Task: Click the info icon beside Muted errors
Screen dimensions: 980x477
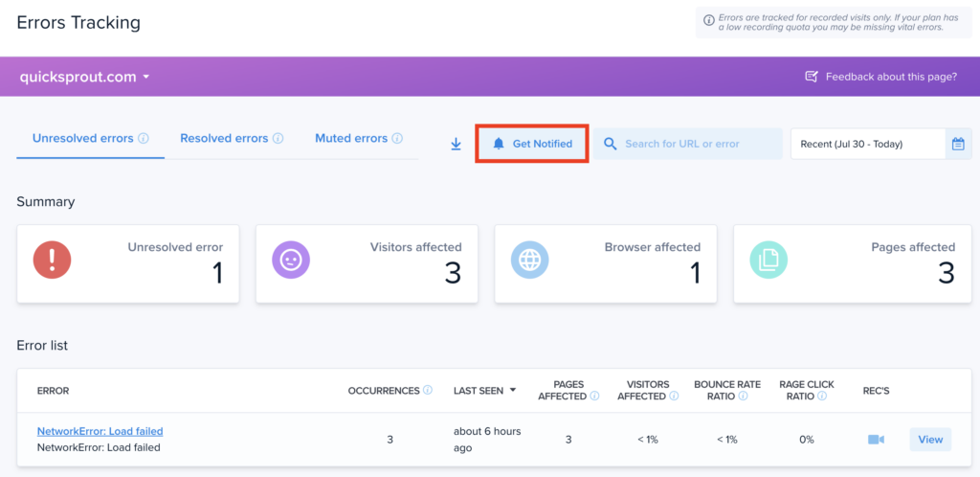Action: click(x=397, y=138)
